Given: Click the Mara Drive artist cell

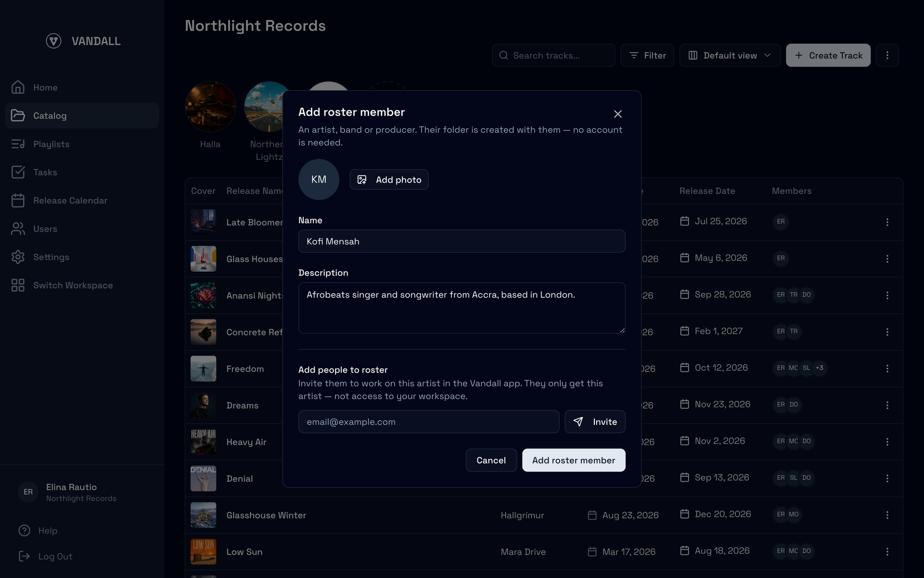Looking at the screenshot, I should [x=523, y=552].
